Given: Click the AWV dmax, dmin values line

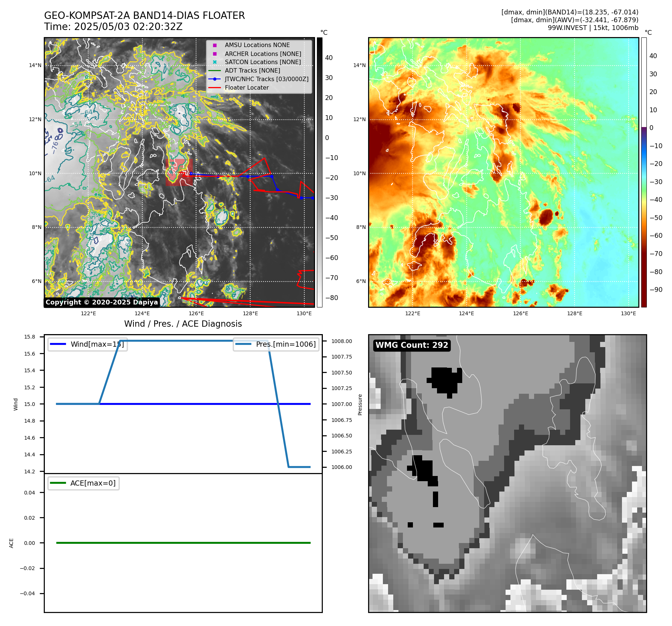Looking at the screenshot, I should (x=575, y=20).
